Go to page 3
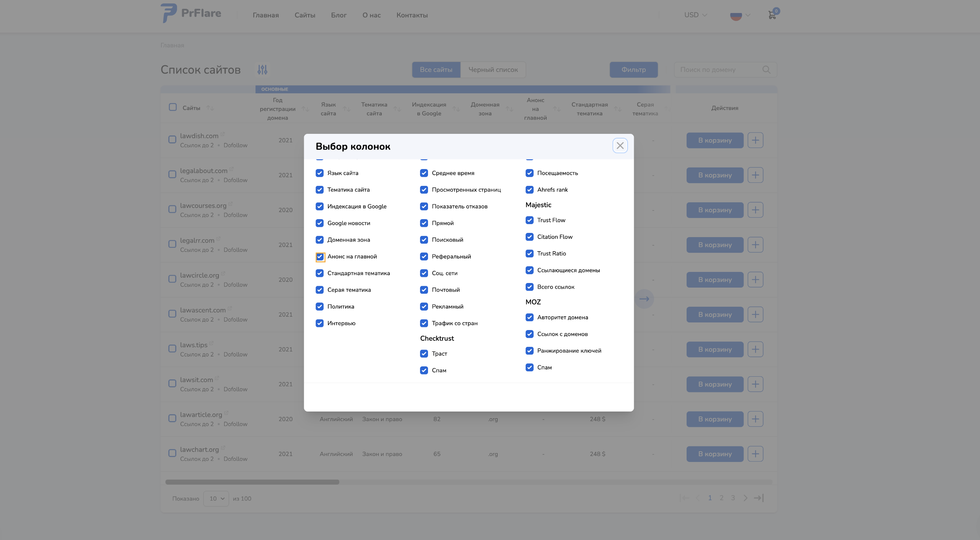The image size is (980, 540). coord(733,498)
